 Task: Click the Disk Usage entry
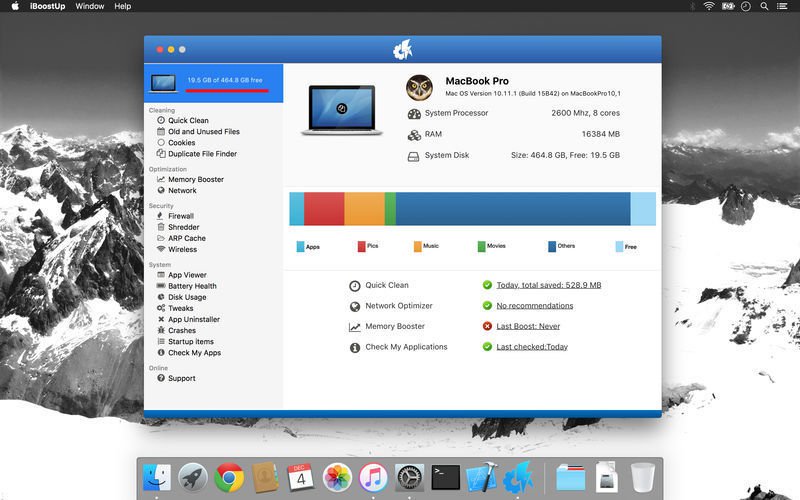[187, 297]
